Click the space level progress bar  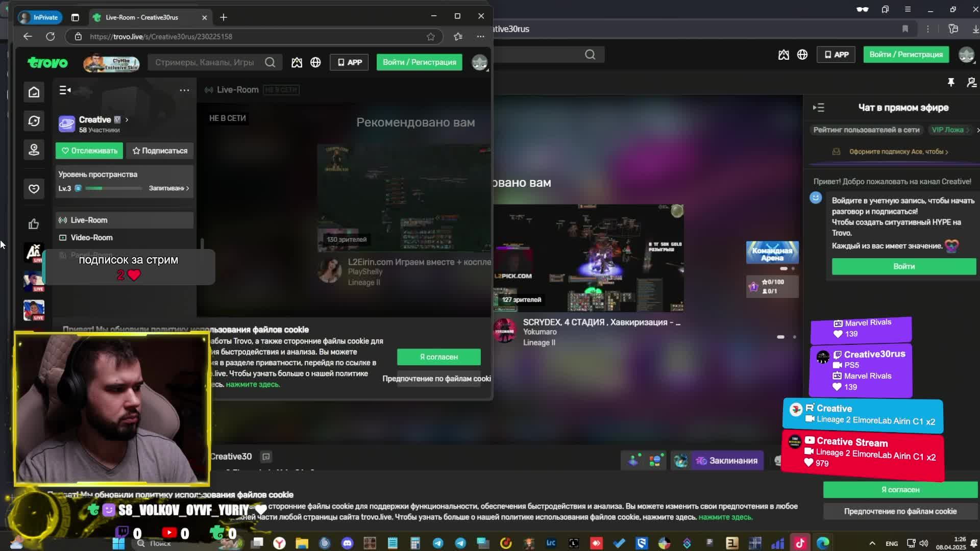point(113,188)
